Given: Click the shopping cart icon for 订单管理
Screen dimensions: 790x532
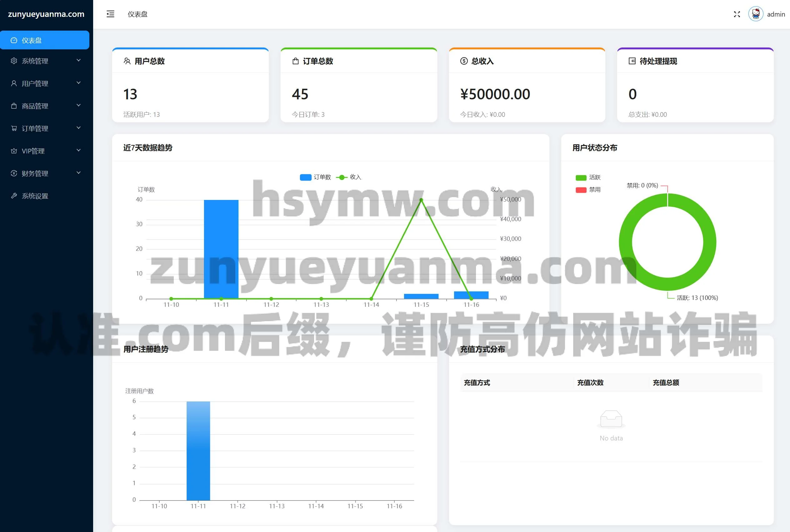Looking at the screenshot, I should pos(14,128).
